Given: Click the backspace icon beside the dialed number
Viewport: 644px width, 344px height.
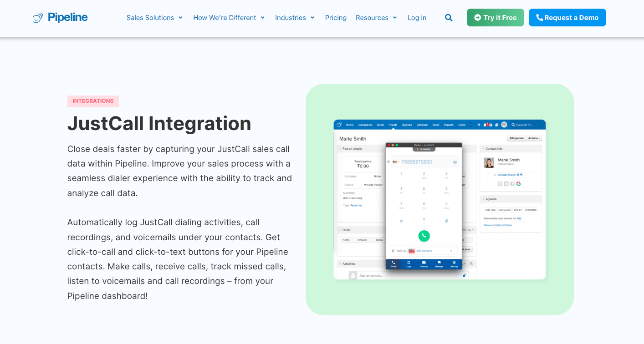Looking at the screenshot, I should pyautogui.click(x=455, y=162).
